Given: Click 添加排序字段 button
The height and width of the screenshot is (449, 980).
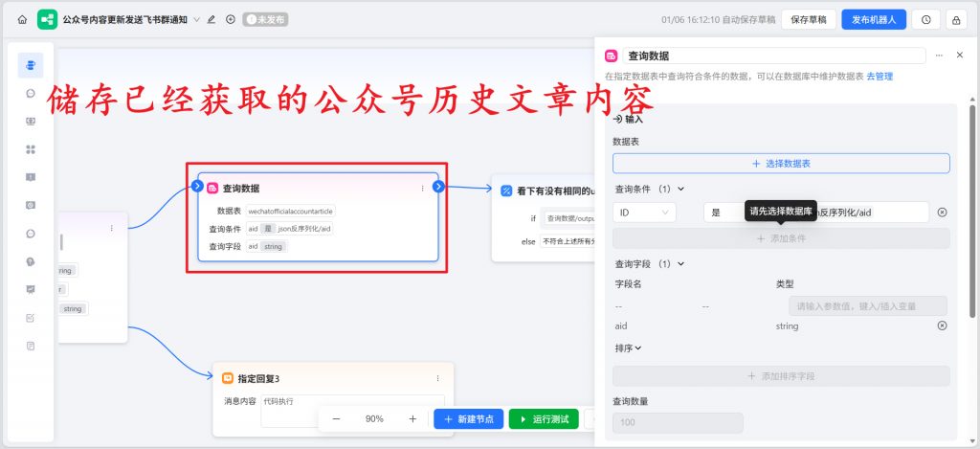Looking at the screenshot, I should (x=781, y=376).
